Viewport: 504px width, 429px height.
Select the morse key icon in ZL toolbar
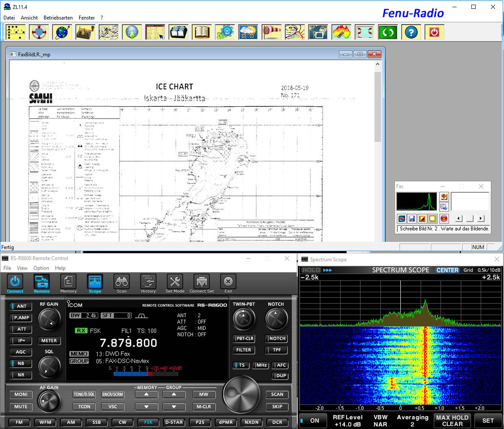click(x=85, y=32)
